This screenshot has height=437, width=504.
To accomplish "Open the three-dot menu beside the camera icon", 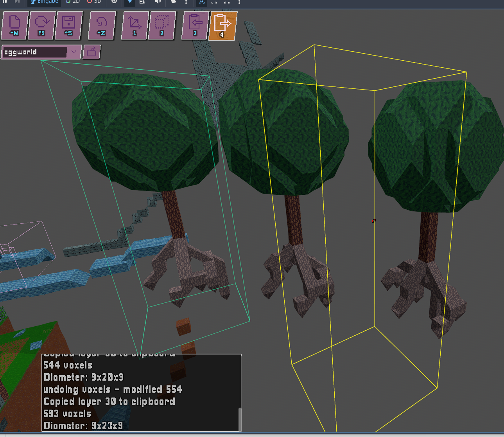I will coord(186,2).
